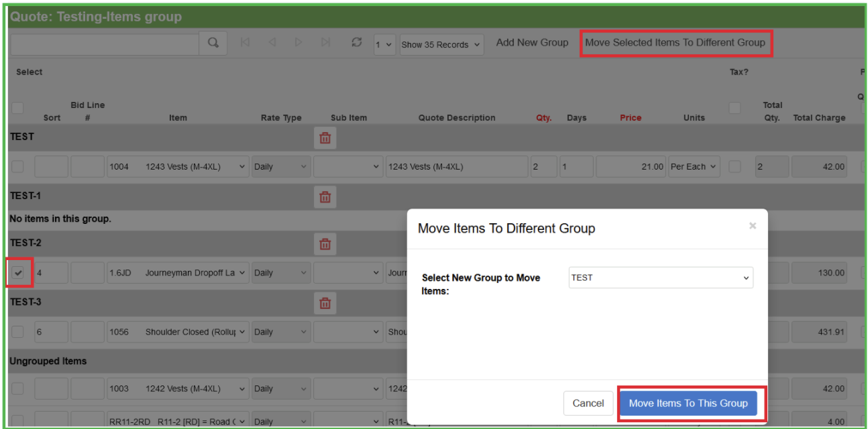Close the Move Items dialog with X
The height and width of the screenshot is (429, 868).
click(x=753, y=226)
